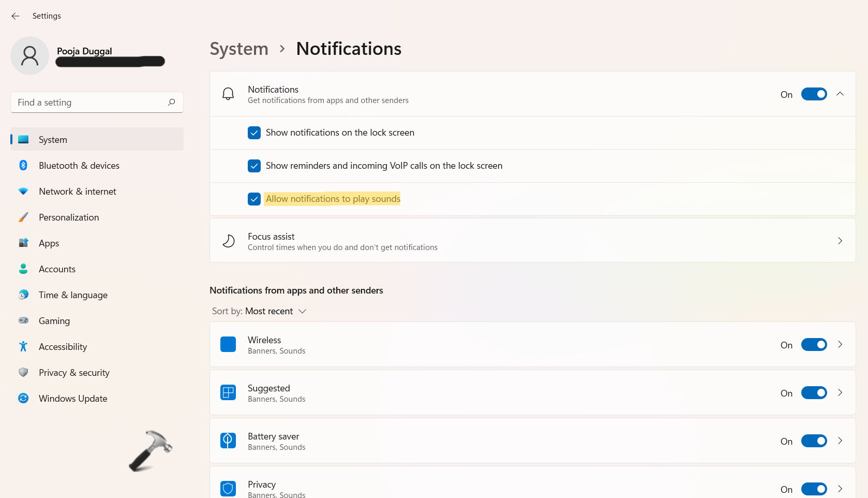The image size is (868, 498).
Task: Go to Personalization settings page
Action: (69, 217)
